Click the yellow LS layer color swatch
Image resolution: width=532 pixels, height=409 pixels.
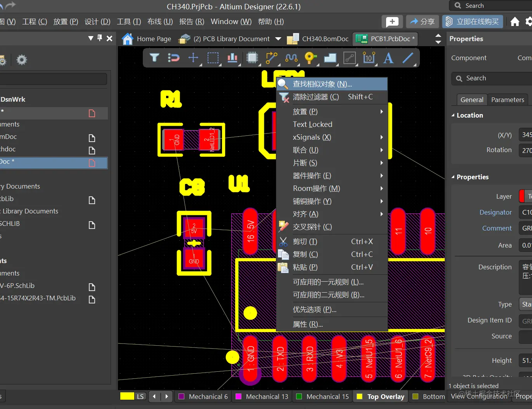[x=127, y=396]
